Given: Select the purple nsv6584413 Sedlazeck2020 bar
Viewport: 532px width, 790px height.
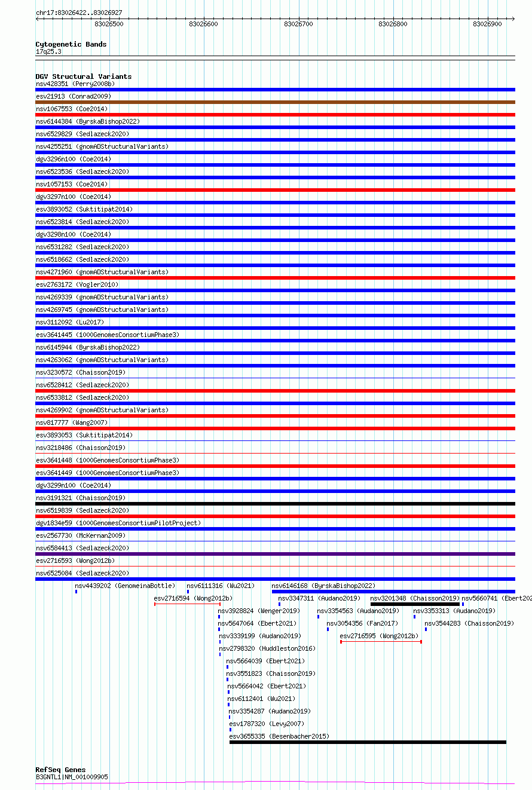Looking at the screenshot, I should pyautogui.click(x=275, y=554).
